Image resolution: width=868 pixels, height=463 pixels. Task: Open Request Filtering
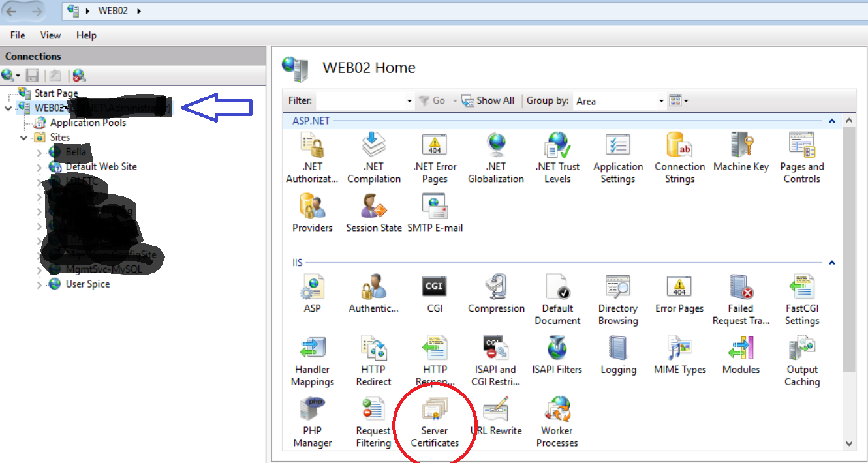[x=373, y=421]
